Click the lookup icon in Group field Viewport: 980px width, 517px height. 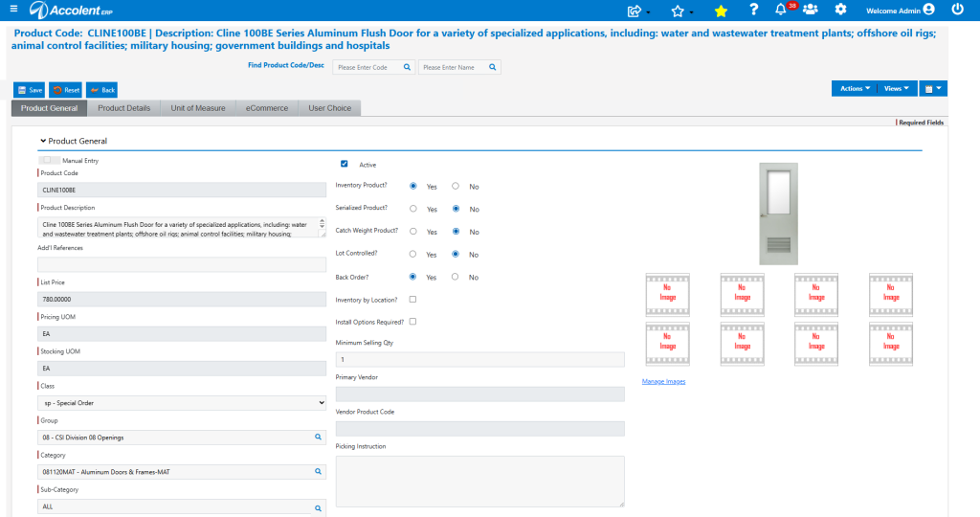point(318,437)
